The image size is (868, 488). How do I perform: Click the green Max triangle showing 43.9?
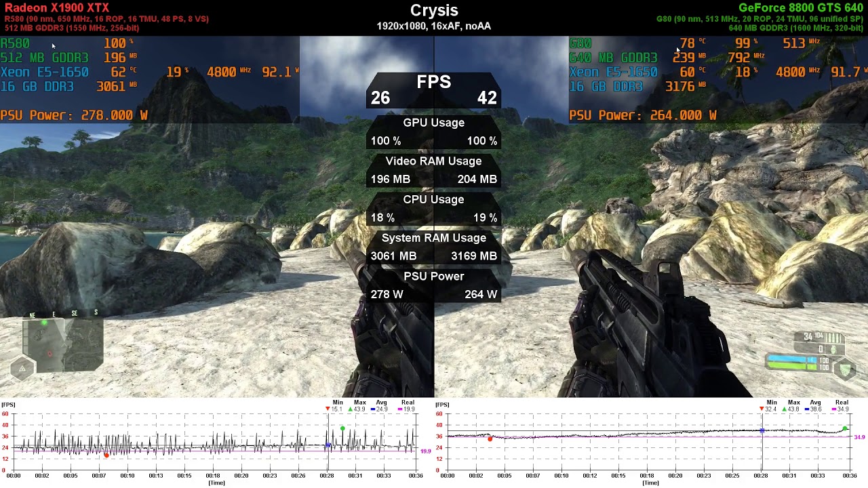click(351, 409)
